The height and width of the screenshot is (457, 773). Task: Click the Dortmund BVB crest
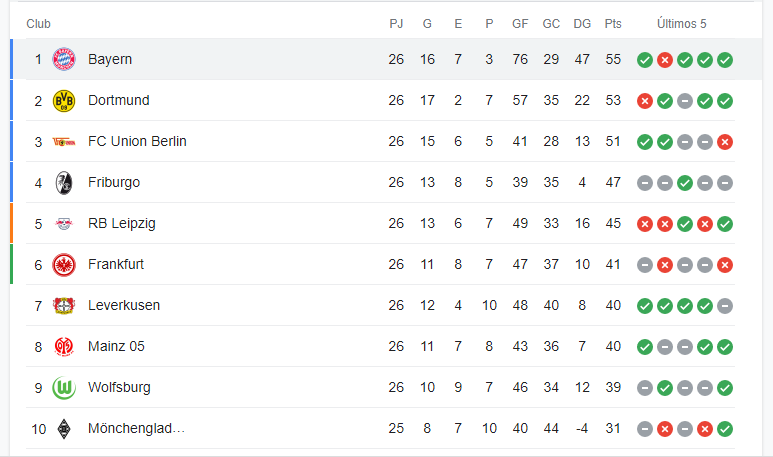pos(64,101)
